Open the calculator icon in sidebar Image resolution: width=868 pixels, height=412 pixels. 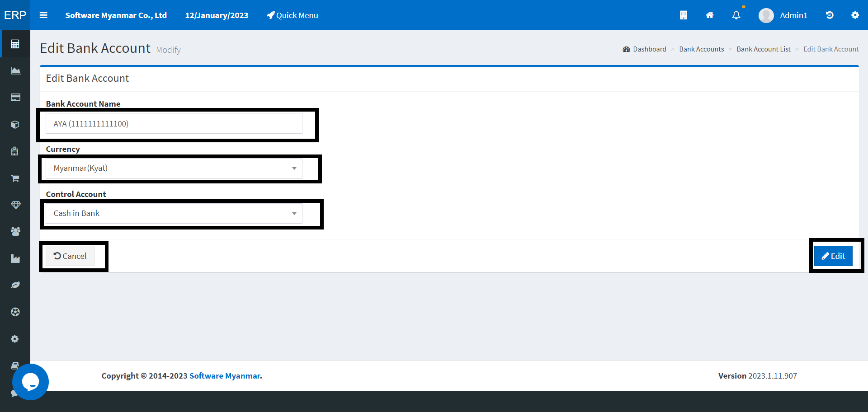(15, 44)
